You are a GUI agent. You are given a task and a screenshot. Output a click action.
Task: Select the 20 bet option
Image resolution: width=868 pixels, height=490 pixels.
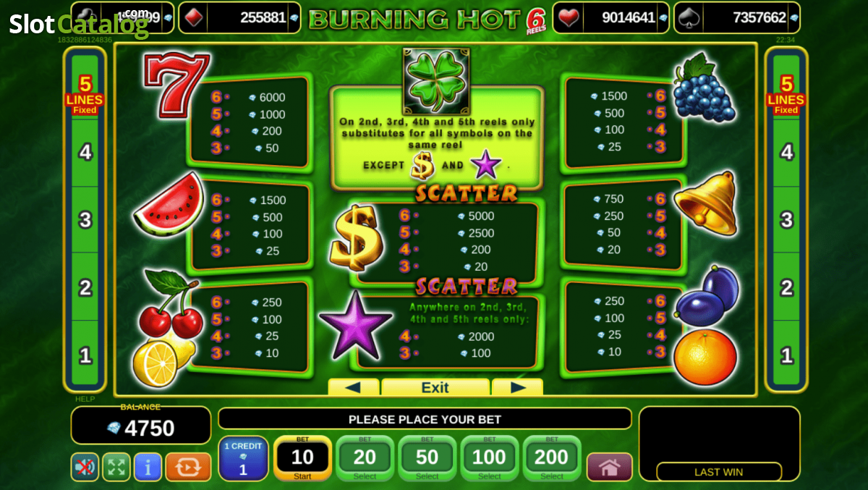[365, 458]
